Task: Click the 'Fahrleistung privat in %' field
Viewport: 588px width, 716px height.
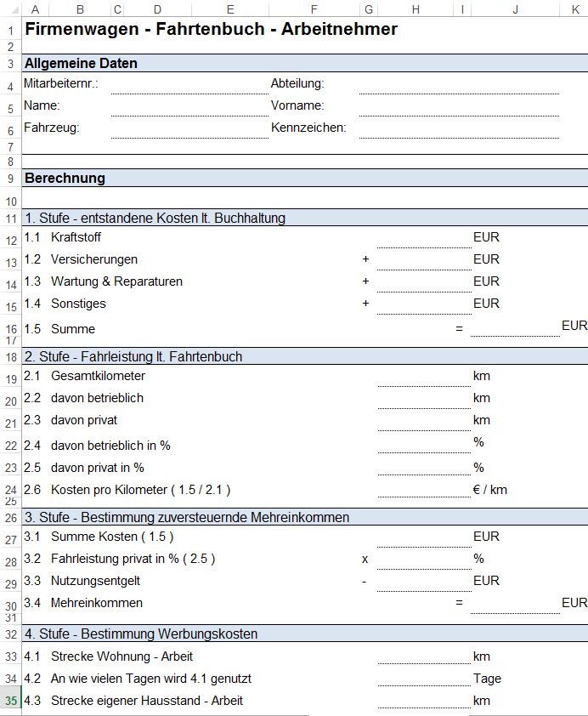Action: pyautogui.click(x=424, y=560)
